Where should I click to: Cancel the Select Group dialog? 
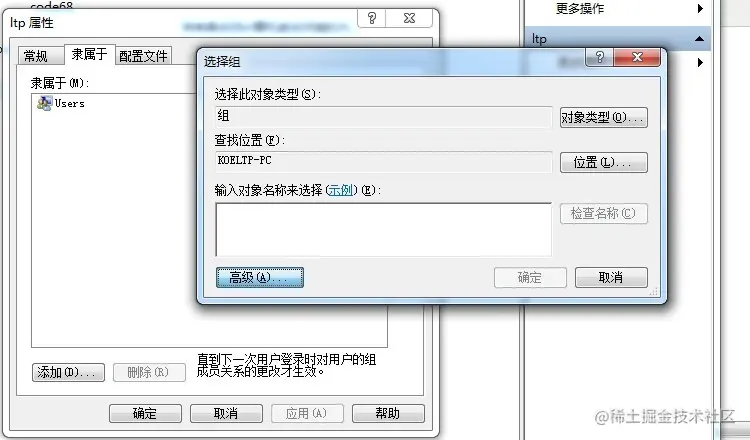[611, 277]
